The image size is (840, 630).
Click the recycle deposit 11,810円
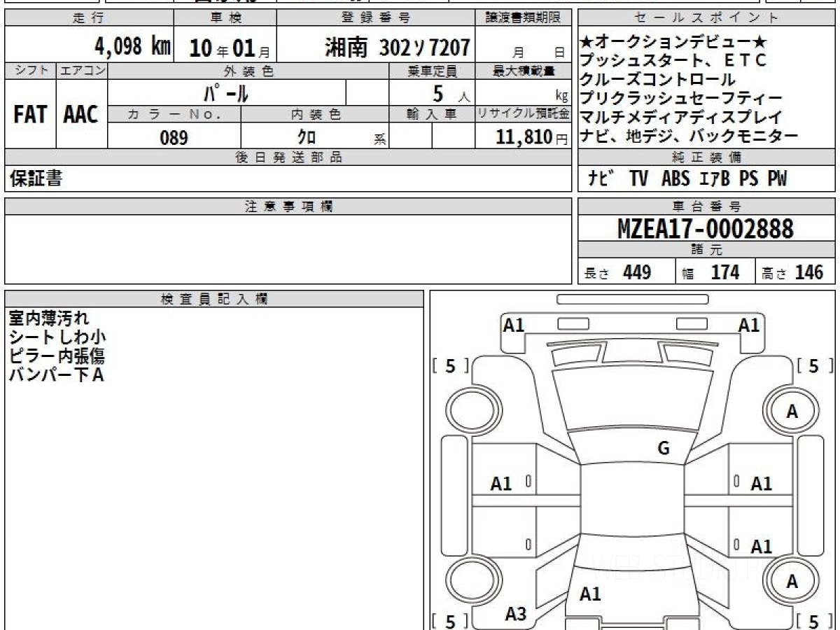coord(522,137)
